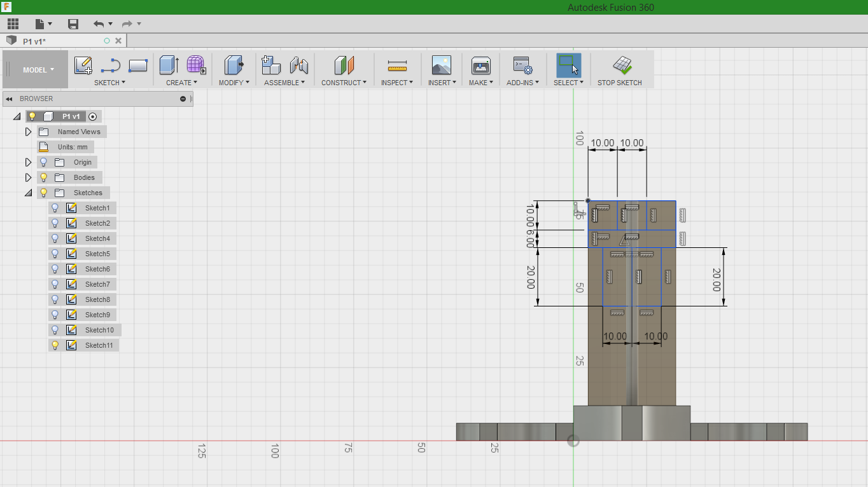Click the Stop Sketch icon
The width and height of the screenshot is (868, 487).
coord(622,65)
